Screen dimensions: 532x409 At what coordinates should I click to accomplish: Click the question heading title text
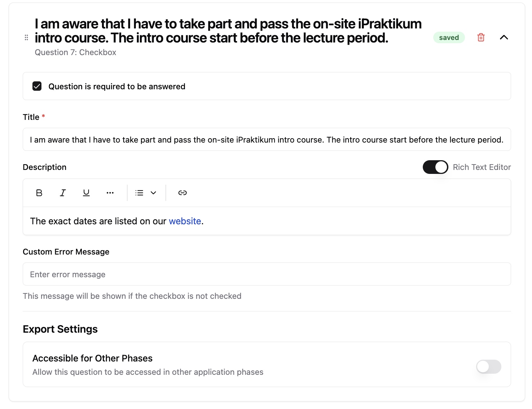pyautogui.click(x=228, y=31)
